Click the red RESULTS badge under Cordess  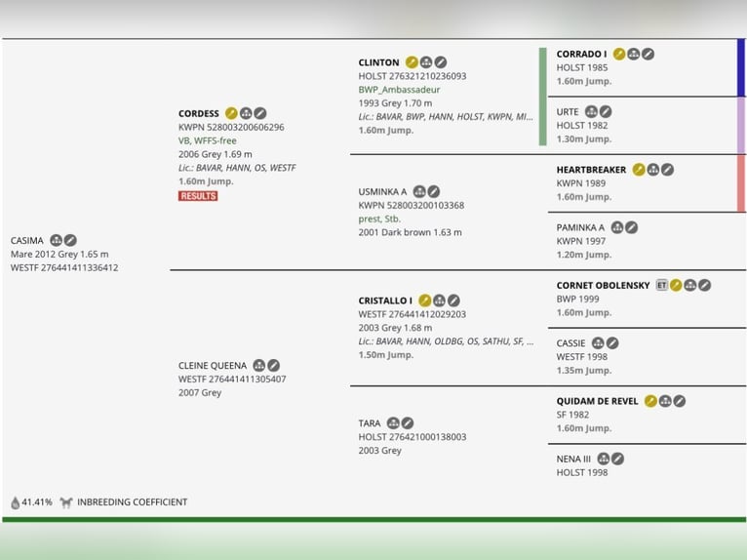[x=198, y=196]
